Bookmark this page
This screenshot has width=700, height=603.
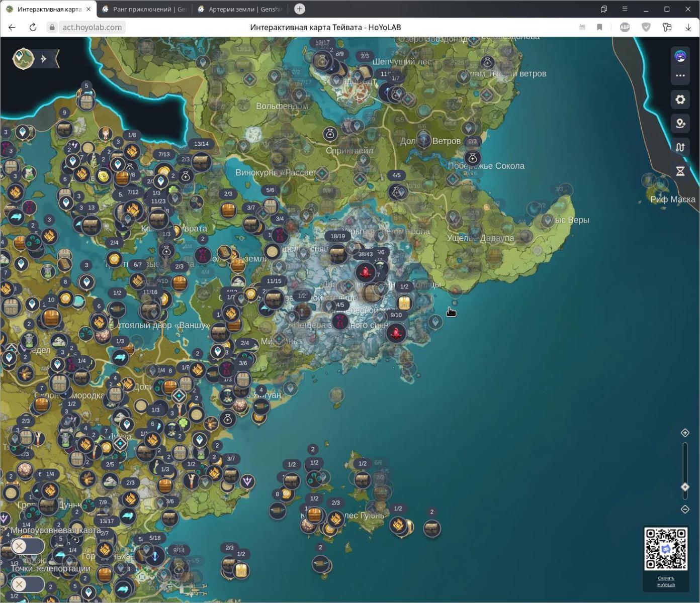coord(599,27)
